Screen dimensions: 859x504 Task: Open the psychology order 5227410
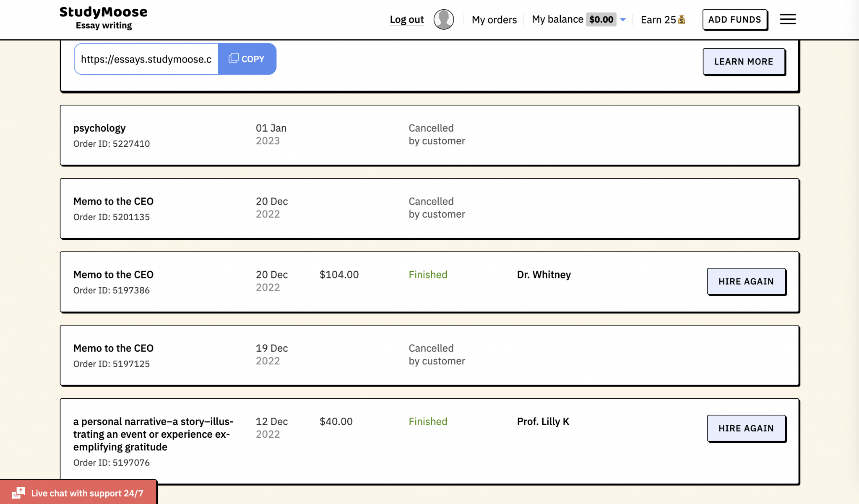coord(99,128)
